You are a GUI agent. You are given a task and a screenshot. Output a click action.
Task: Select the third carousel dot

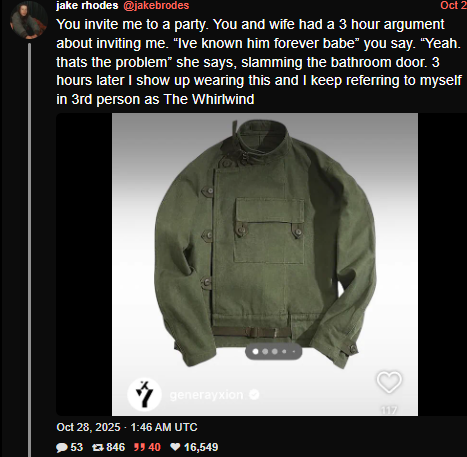pyautogui.click(x=275, y=352)
